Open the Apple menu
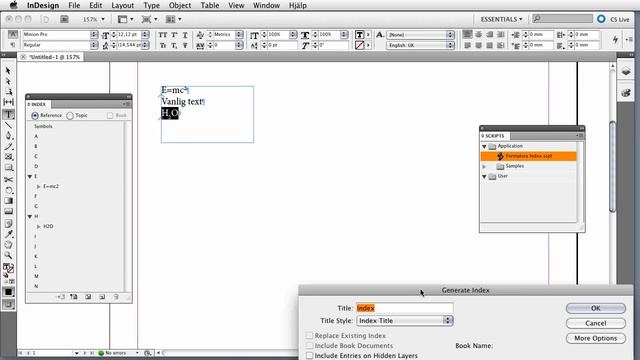The height and width of the screenshot is (360, 640). 13,5
